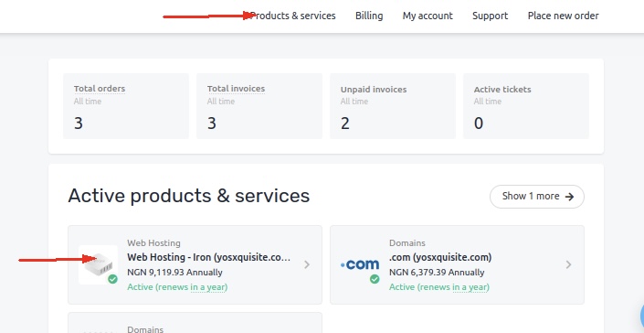Click green checkmark badge on Web Hosting

coord(112,279)
